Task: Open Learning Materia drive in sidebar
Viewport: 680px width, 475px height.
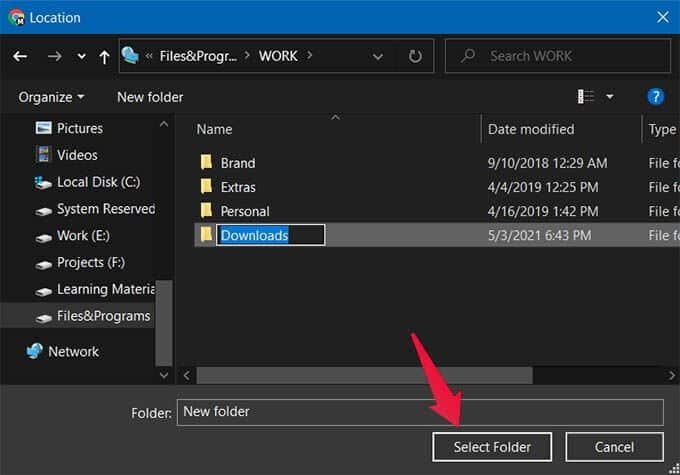Action: (x=106, y=290)
